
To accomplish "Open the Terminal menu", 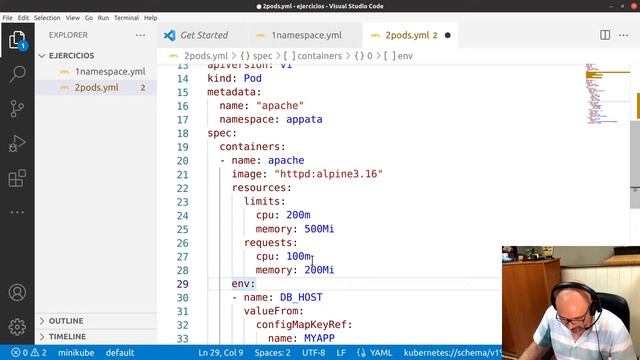I will tap(127, 18).
